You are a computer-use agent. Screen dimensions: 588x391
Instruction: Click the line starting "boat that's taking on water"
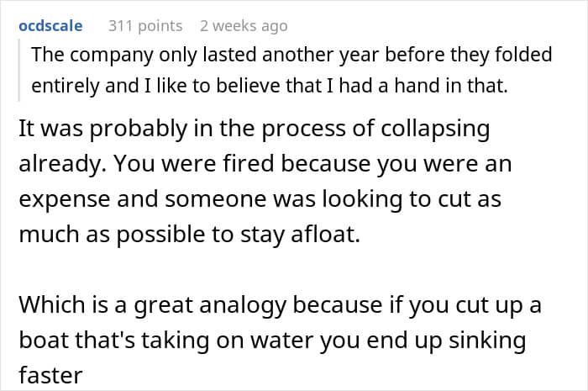tap(272, 343)
